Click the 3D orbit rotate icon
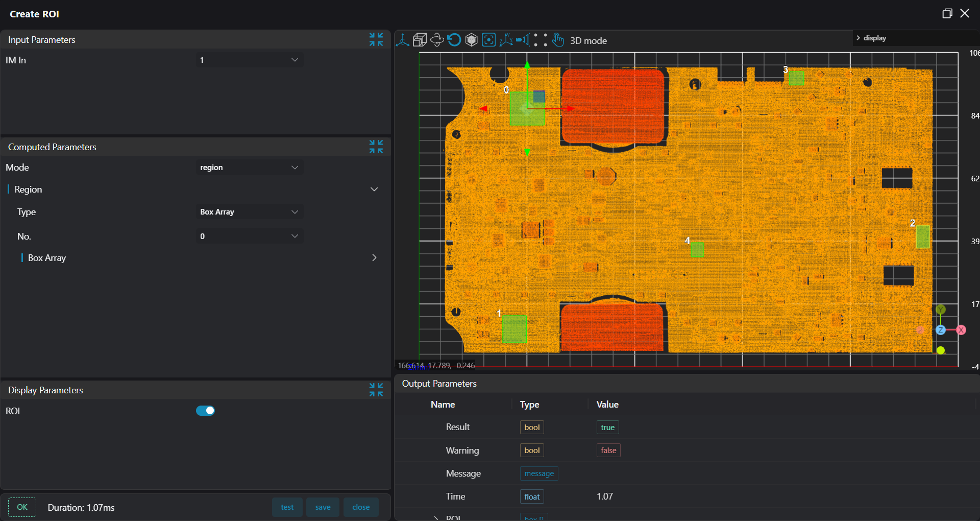Viewport: 980px width, 521px height. click(437, 40)
